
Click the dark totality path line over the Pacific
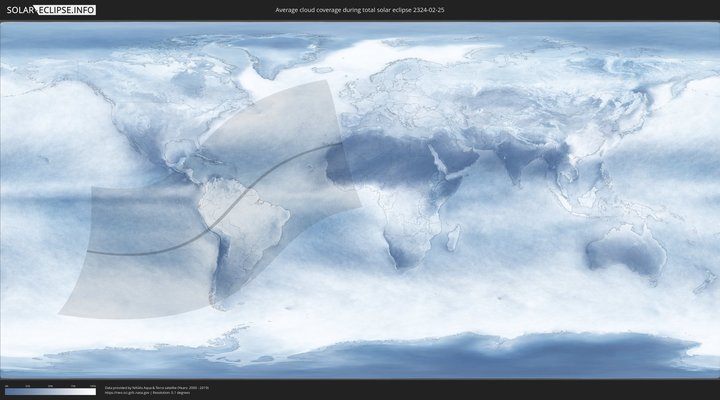[x=130, y=252]
